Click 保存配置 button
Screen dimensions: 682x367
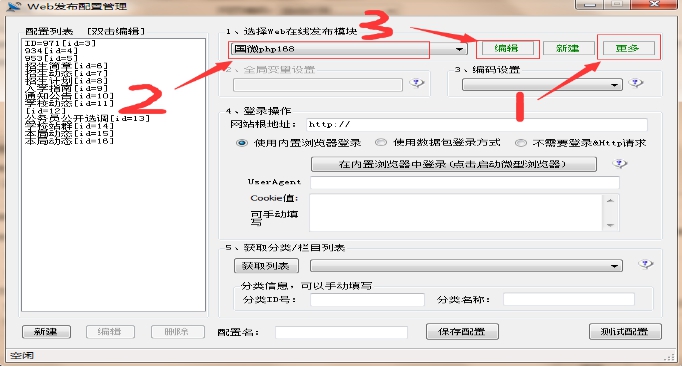point(462,331)
